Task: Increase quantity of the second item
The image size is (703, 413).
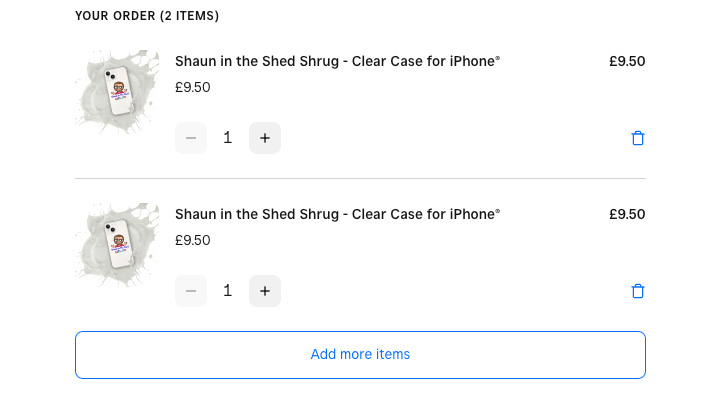Action: pyautogui.click(x=265, y=291)
